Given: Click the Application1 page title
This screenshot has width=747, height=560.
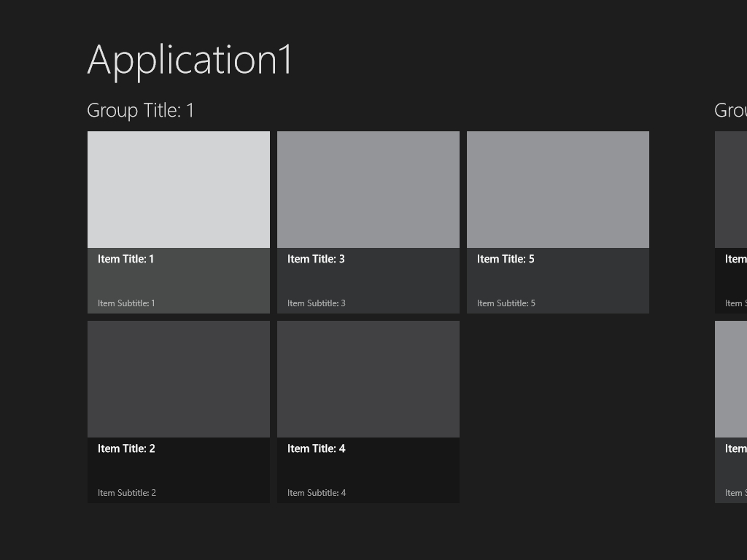Looking at the screenshot, I should pyautogui.click(x=190, y=60).
